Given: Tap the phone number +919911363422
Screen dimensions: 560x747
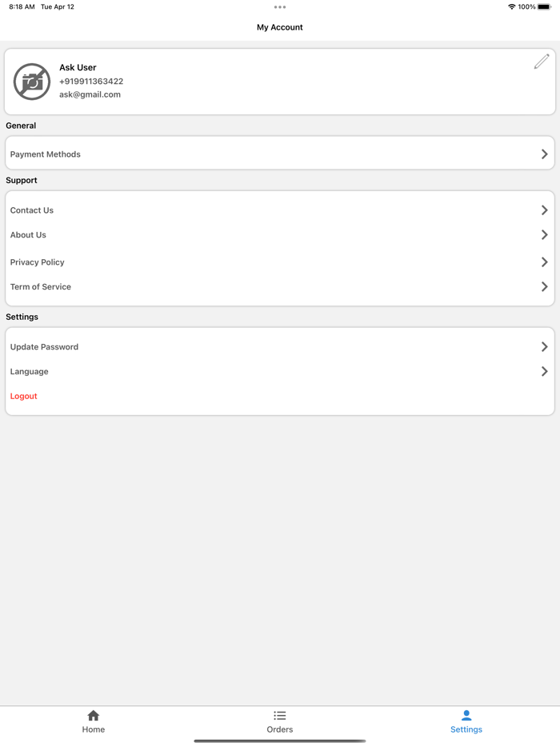Looking at the screenshot, I should [x=91, y=82].
